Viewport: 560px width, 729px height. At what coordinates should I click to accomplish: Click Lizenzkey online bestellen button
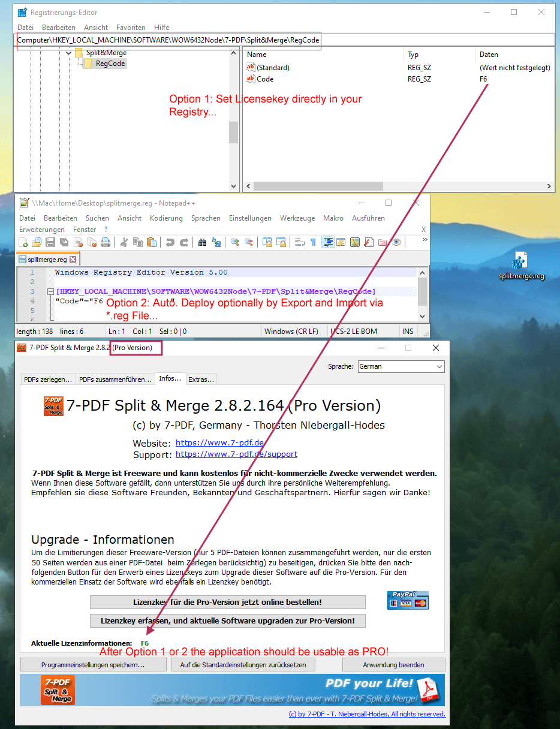(x=227, y=602)
